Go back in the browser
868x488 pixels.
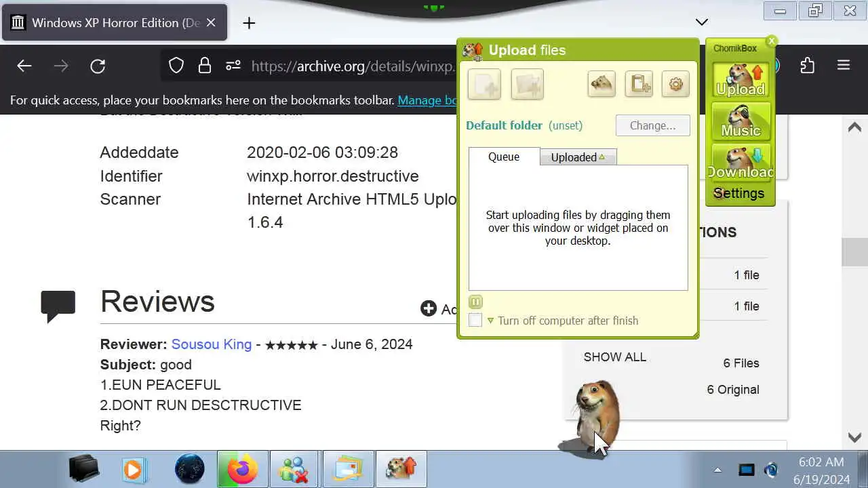pyautogui.click(x=24, y=66)
